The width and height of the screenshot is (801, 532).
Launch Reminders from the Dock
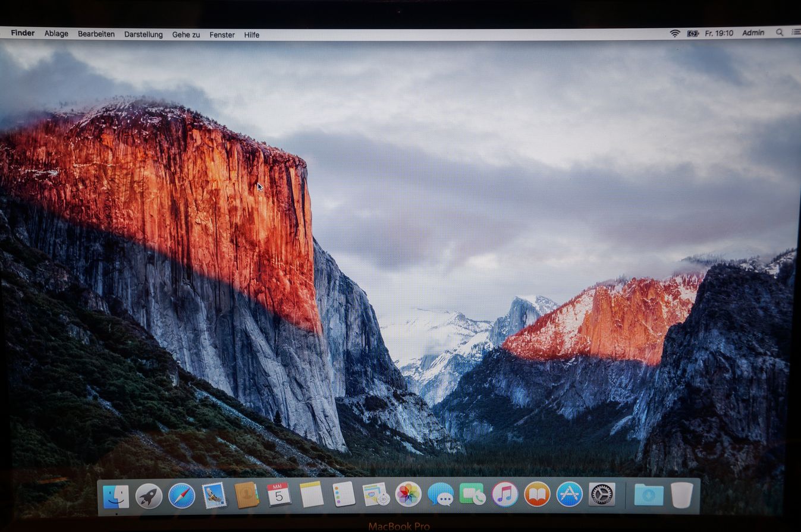pos(344,494)
